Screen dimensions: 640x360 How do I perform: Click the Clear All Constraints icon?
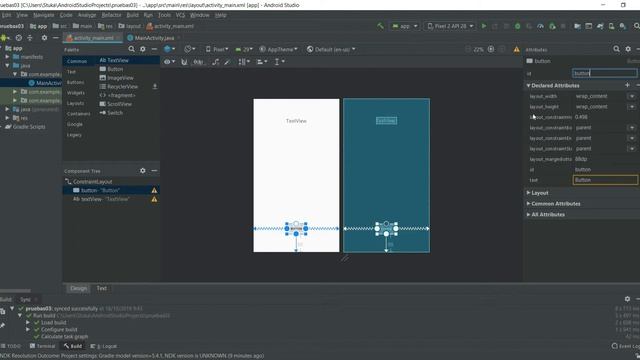click(x=216, y=62)
